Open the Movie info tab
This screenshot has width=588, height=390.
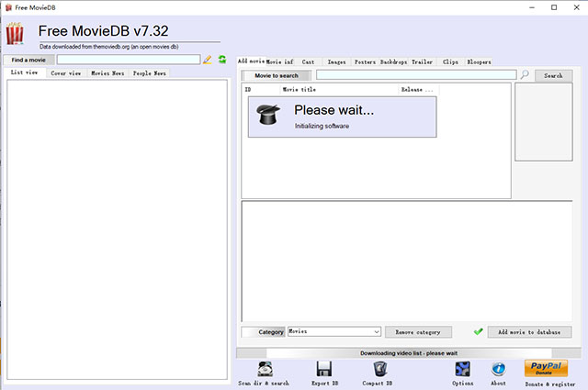point(279,61)
